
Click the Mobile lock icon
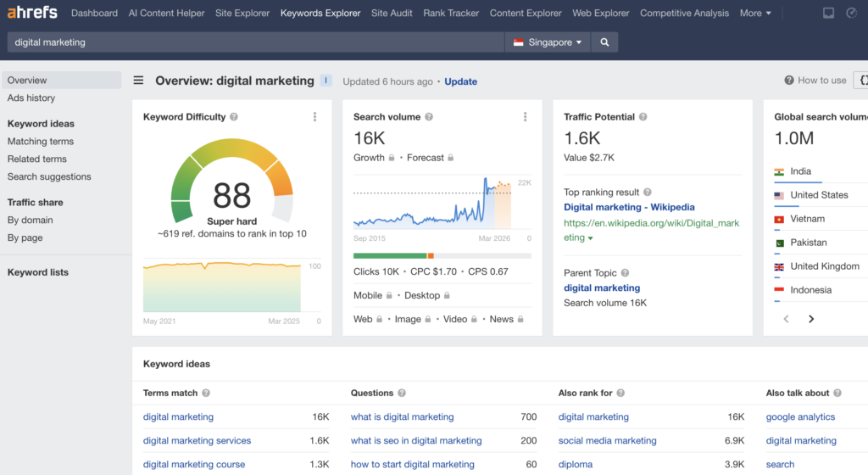click(x=389, y=296)
